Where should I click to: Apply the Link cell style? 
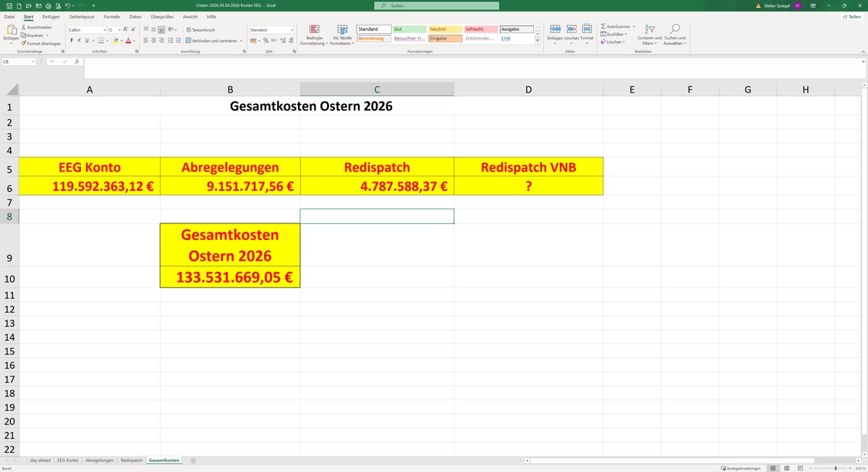[x=516, y=38]
